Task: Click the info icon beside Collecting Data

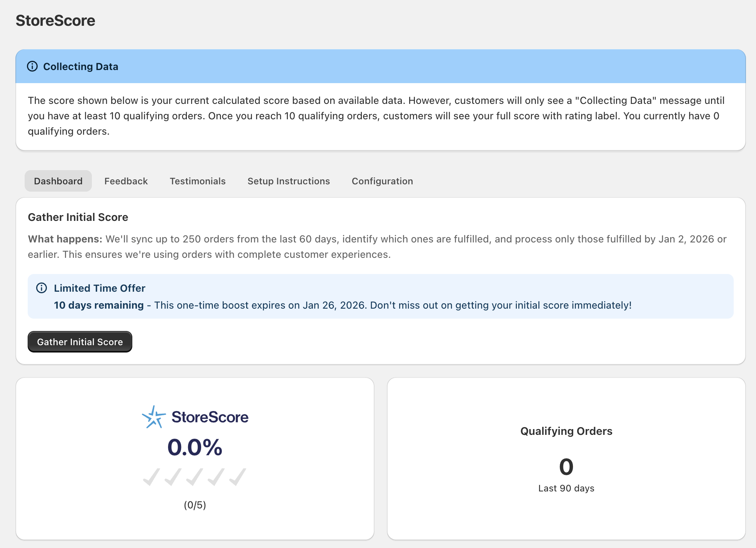Action: click(32, 66)
